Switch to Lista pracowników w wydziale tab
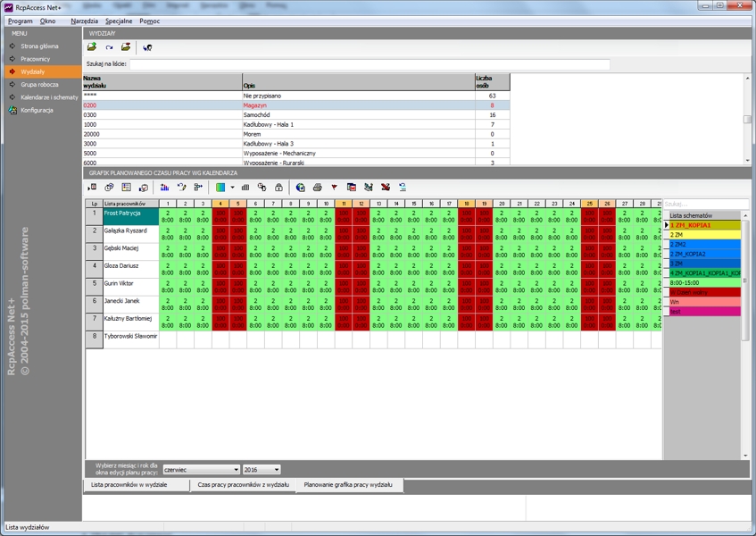 tap(135, 485)
